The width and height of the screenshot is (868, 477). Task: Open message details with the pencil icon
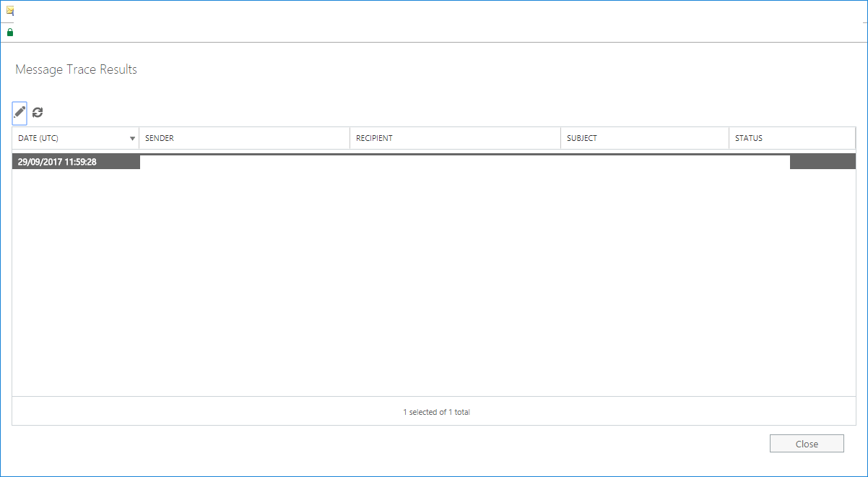19,113
